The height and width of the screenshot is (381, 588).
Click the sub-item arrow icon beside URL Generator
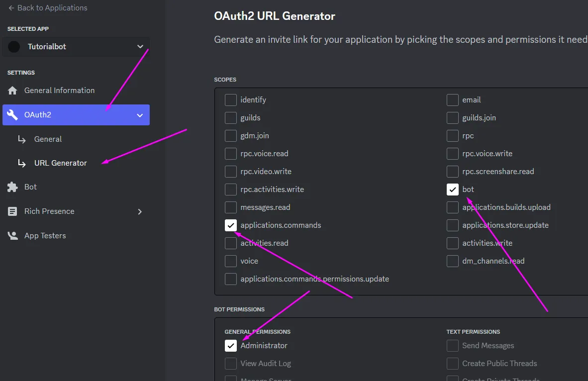22,164
